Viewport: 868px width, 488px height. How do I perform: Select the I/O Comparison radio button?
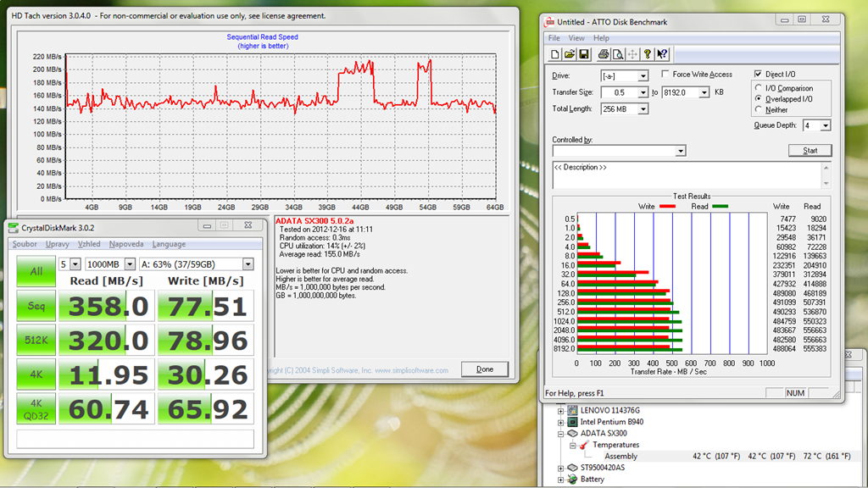tap(759, 88)
